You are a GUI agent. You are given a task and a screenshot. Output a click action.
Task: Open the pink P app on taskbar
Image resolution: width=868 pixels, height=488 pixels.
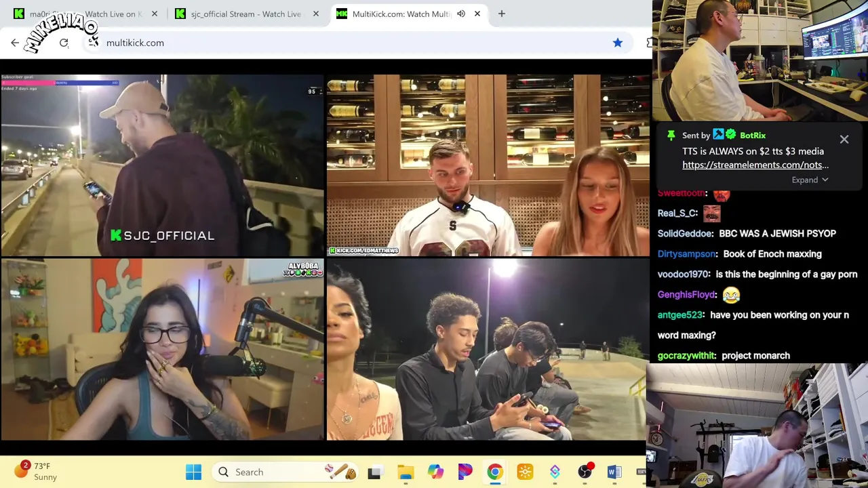coord(465,472)
